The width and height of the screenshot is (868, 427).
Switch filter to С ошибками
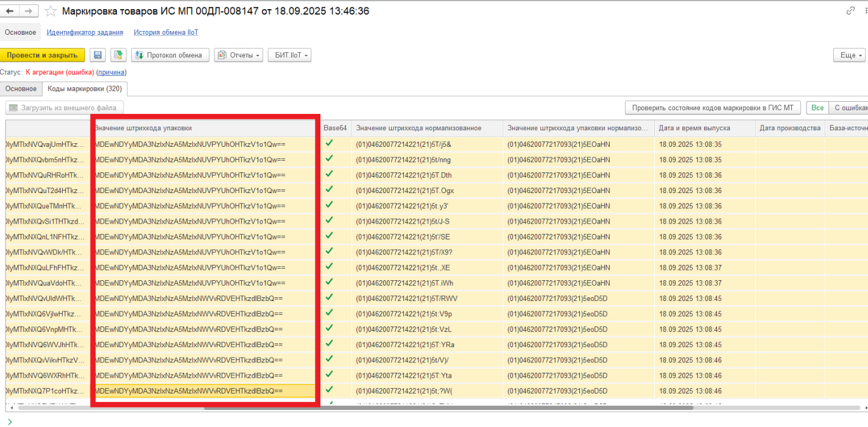click(850, 108)
